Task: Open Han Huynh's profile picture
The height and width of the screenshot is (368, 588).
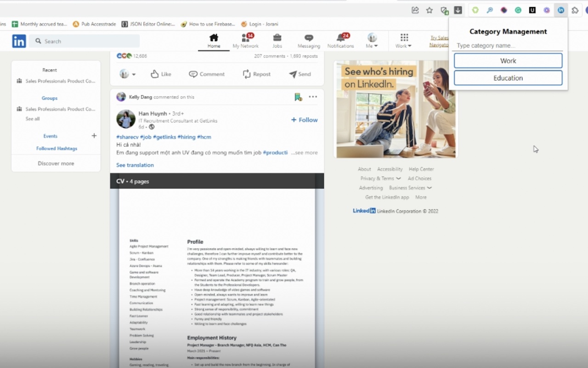Action: pyautogui.click(x=125, y=119)
